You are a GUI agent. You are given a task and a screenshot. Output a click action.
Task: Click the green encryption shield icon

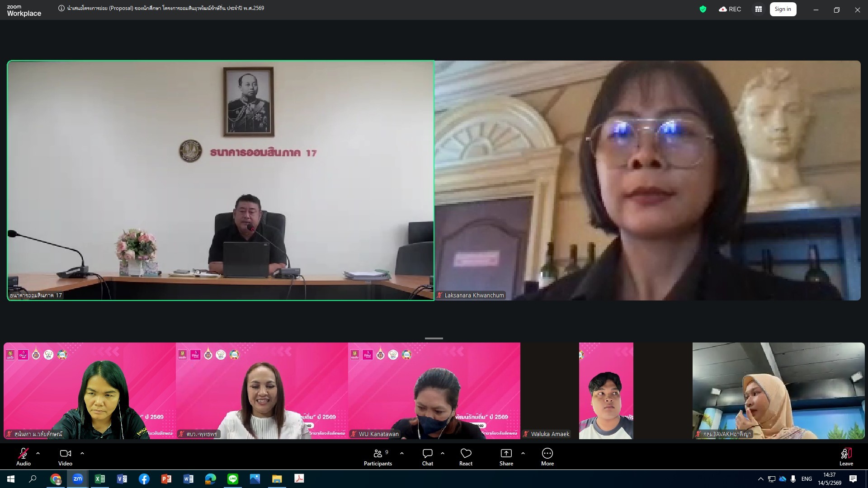[x=703, y=9]
